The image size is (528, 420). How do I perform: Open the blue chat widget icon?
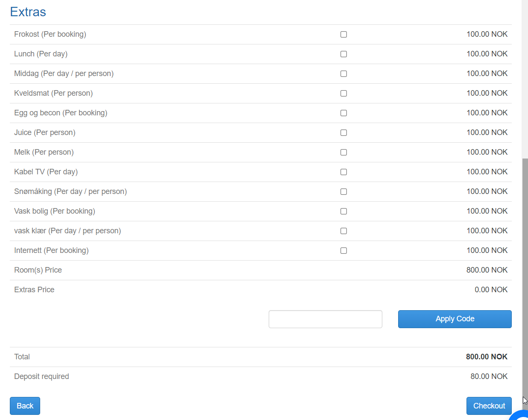pos(520,416)
